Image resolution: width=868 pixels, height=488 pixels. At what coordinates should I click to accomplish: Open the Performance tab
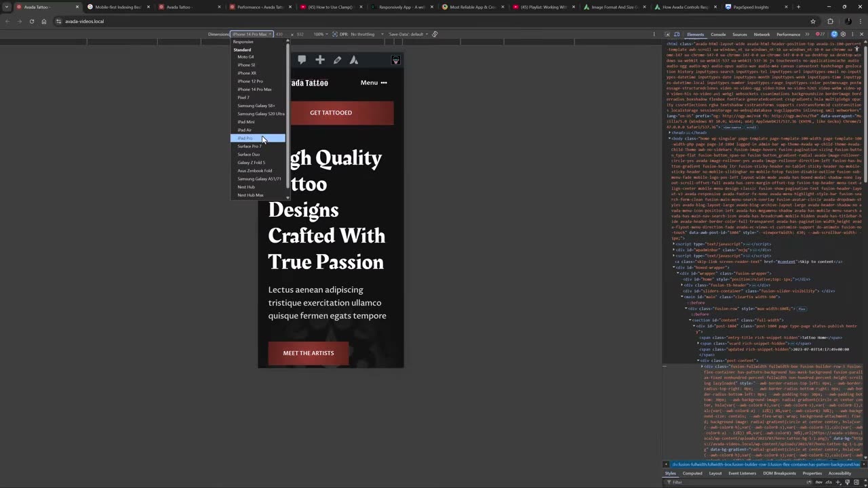788,34
